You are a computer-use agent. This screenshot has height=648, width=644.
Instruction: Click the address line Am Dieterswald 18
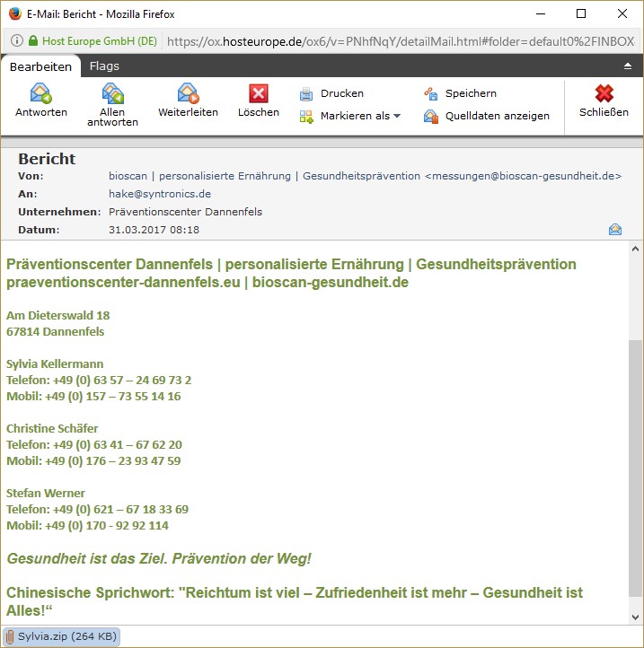point(57,315)
